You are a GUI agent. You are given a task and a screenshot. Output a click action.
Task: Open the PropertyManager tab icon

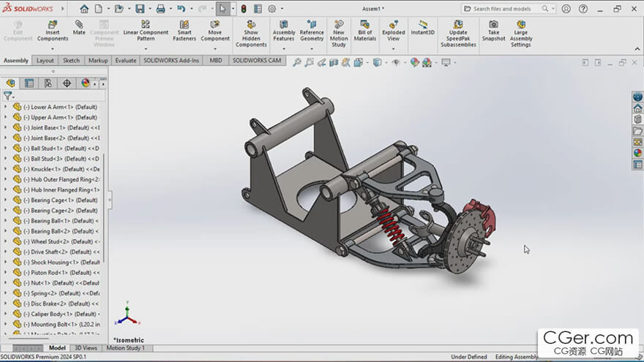tap(29, 83)
